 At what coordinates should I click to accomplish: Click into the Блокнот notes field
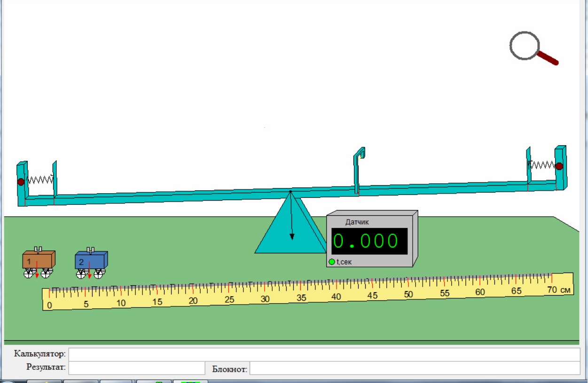pyautogui.click(x=415, y=368)
